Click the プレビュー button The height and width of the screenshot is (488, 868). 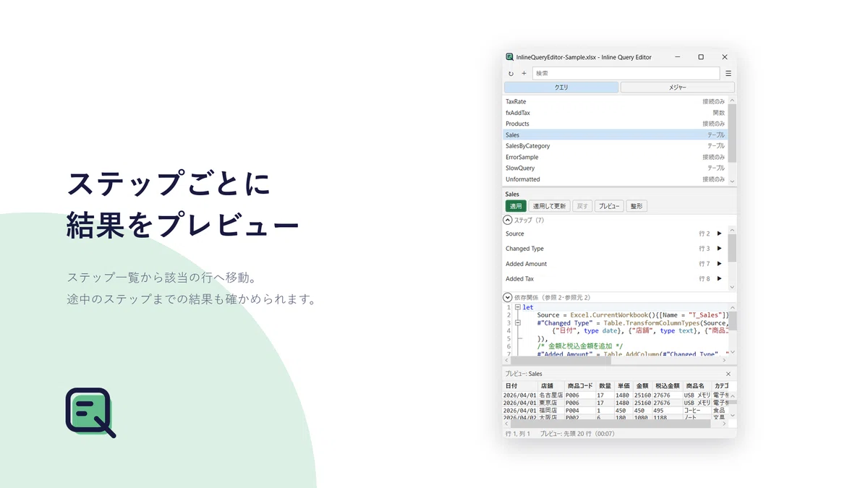(x=609, y=206)
